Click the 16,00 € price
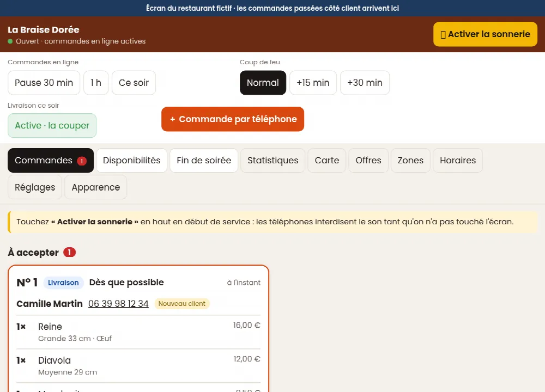Image resolution: width=545 pixels, height=392 pixels. pyautogui.click(x=247, y=326)
